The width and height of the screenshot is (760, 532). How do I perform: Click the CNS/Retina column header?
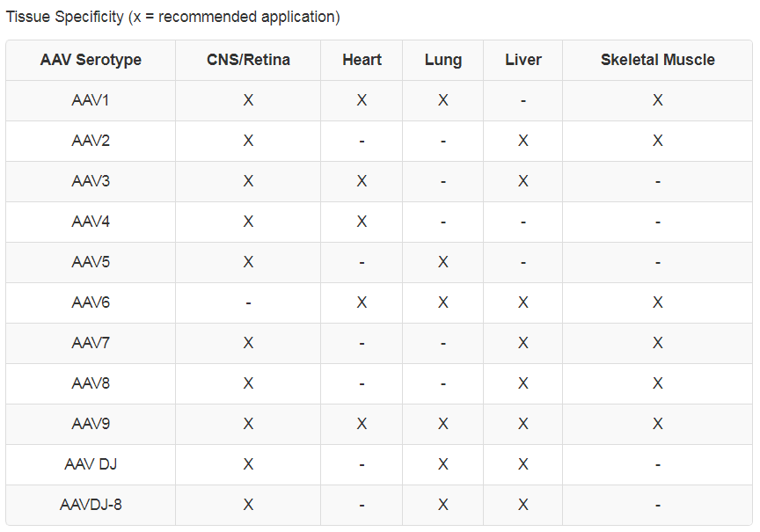[x=248, y=60]
